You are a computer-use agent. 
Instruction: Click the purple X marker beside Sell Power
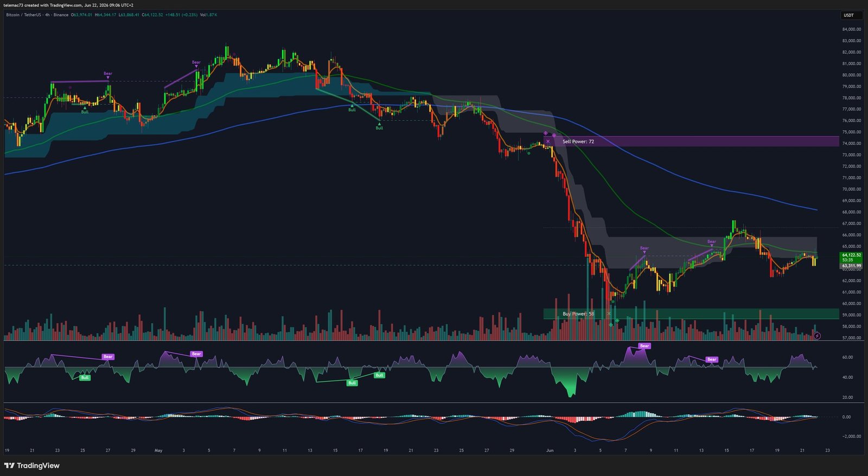pos(548,141)
